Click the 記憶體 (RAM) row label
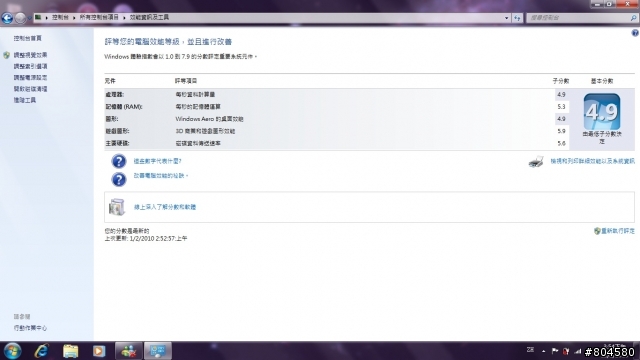Screen dimensions: 640x360 coord(124,107)
